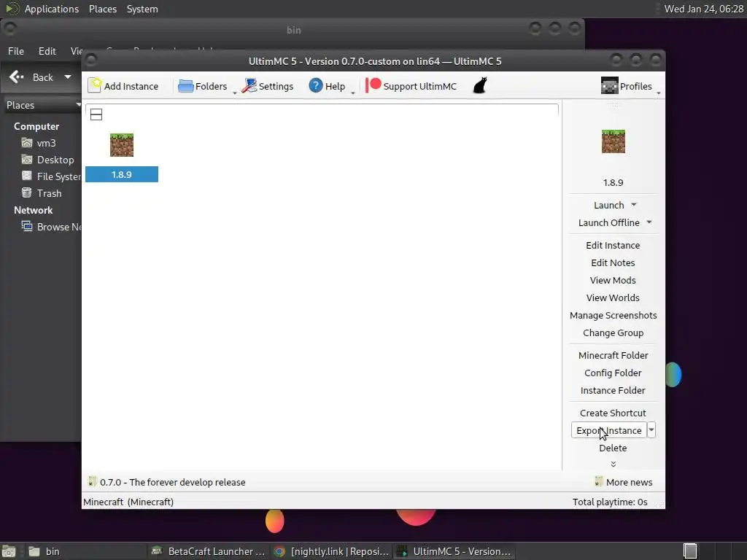Click Browse Network in sidebar
747x560 pixels.
click(52, 227)
